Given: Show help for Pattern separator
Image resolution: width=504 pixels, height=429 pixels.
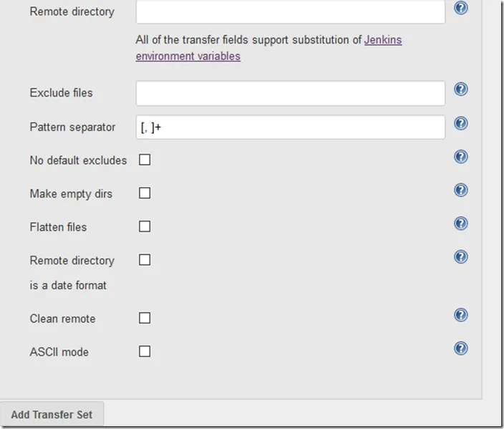Looking at the screenshot, I should [x=461, y=123].
